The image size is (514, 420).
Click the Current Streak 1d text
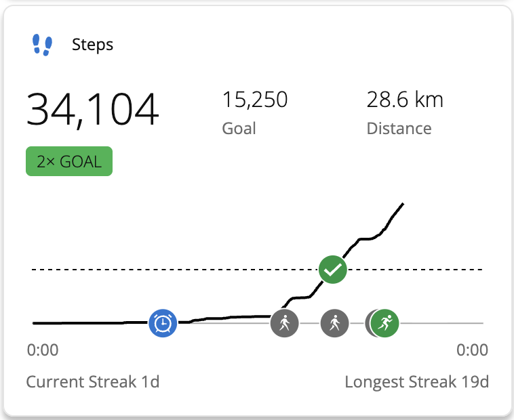93,381
